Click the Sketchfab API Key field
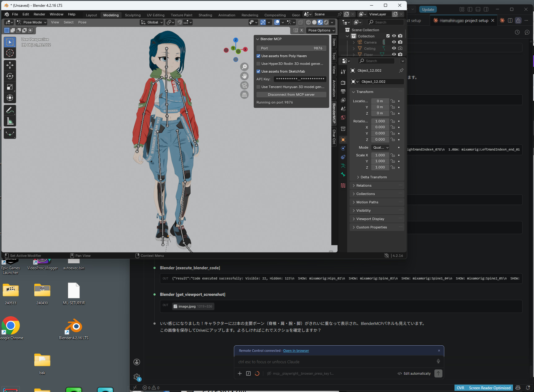Image resolution: width=534 pixels, height=392 pixels. click(300, 79)
